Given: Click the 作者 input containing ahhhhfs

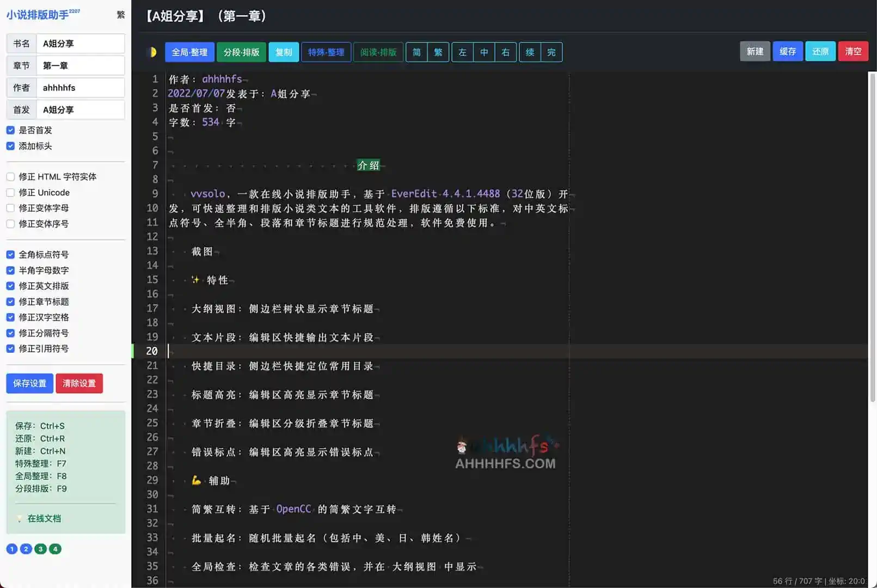Looking at the screenshot, I should (80, 88).
